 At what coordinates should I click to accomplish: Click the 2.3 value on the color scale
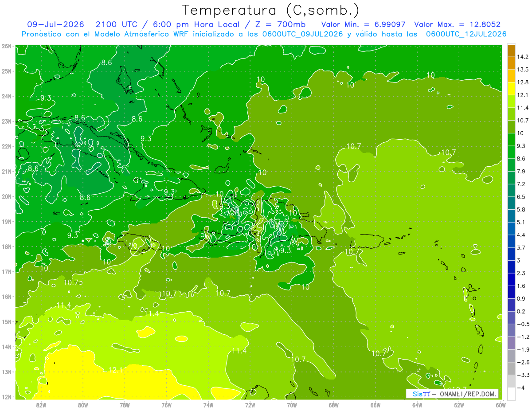pyautogui.click(x=521, y=273)
